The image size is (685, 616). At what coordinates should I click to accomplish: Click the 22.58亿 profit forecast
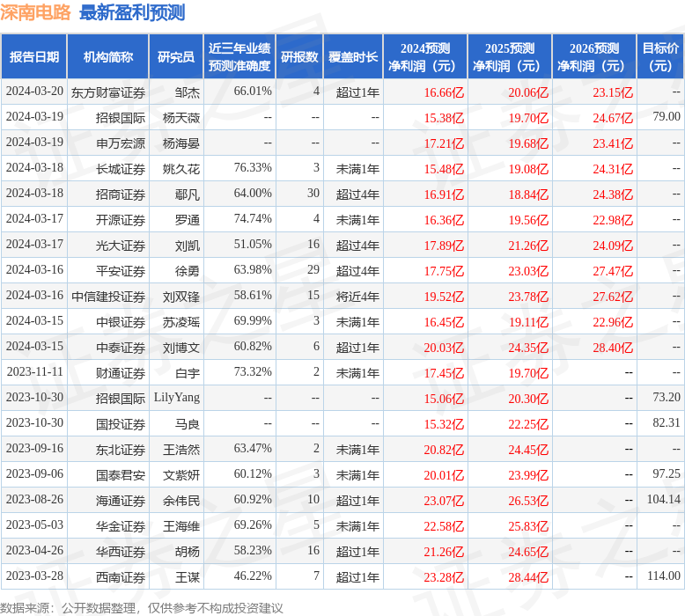tap(444, 526)
